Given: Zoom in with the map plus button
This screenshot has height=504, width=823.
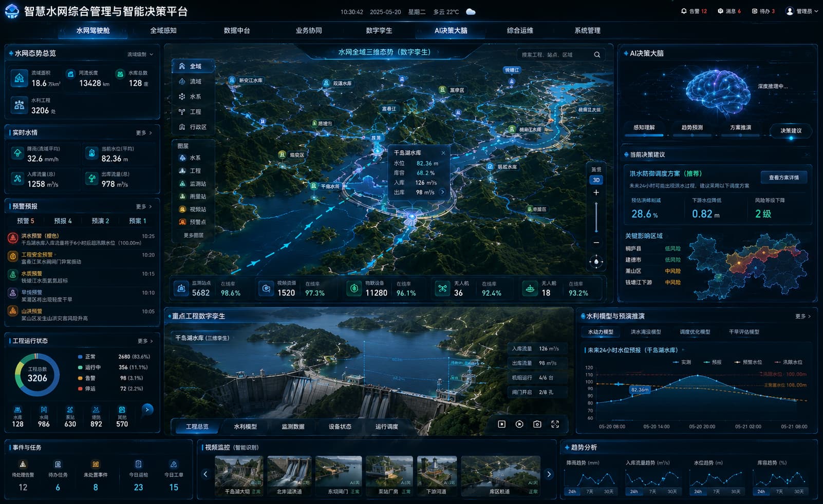Looking at the screenshot, I should tap(596, 192).
